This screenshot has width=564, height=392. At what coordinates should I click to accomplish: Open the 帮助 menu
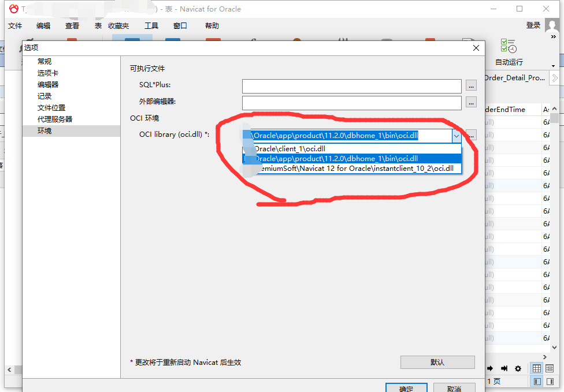pos(212,26)
